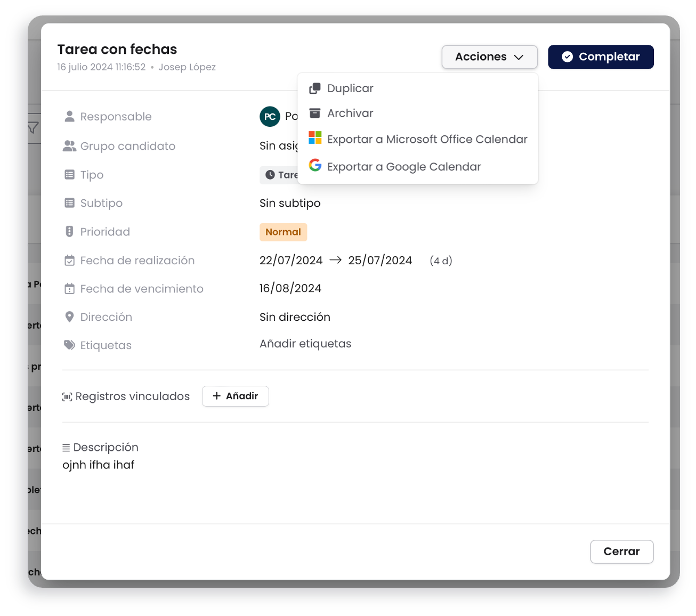Click the Sin subtipo value
This screenshot has height=616, width=696.
coord(290,203)
